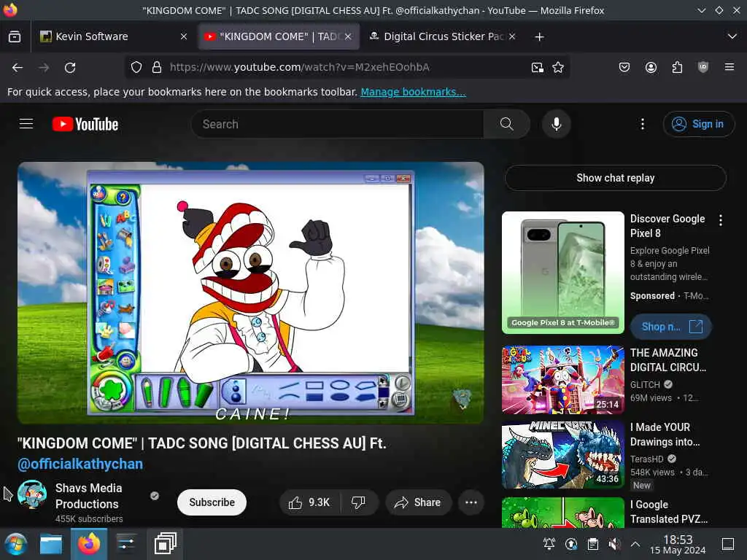The image size is (747, 560).
Task: Open the virtual desktops pager icon
Action: tap(166, 544)
